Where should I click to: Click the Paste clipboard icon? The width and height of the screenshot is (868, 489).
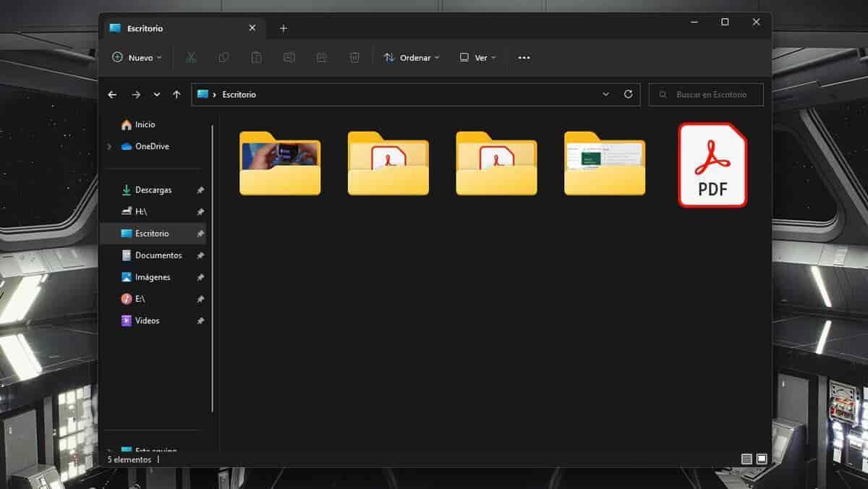[x=256, y=58]
